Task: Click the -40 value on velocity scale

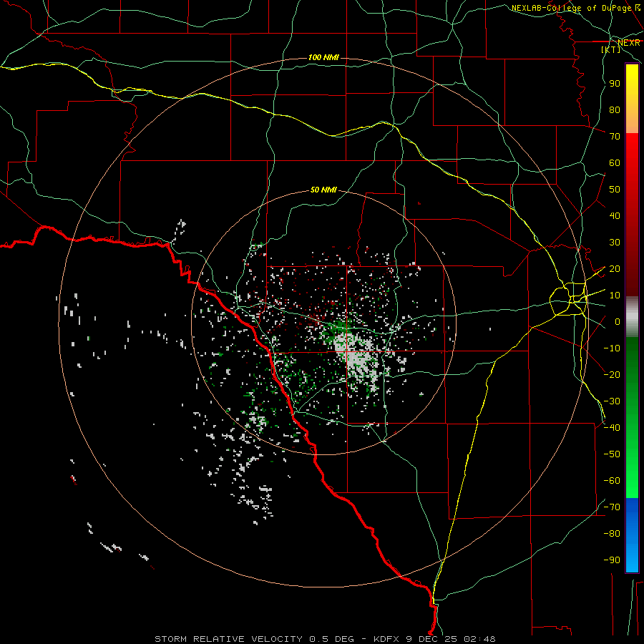Action: 612,428
